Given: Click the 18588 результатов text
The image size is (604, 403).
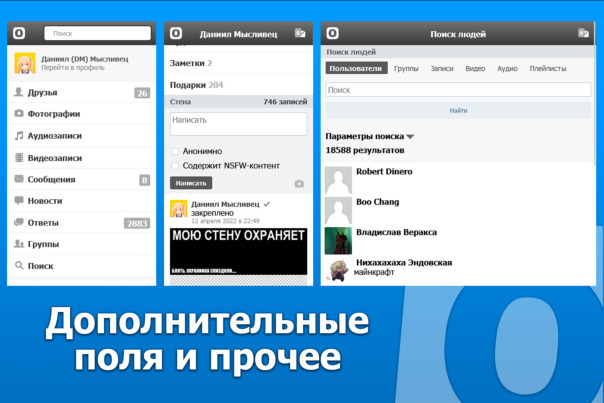Looking at the screenshot, I should tap(365, 150).
